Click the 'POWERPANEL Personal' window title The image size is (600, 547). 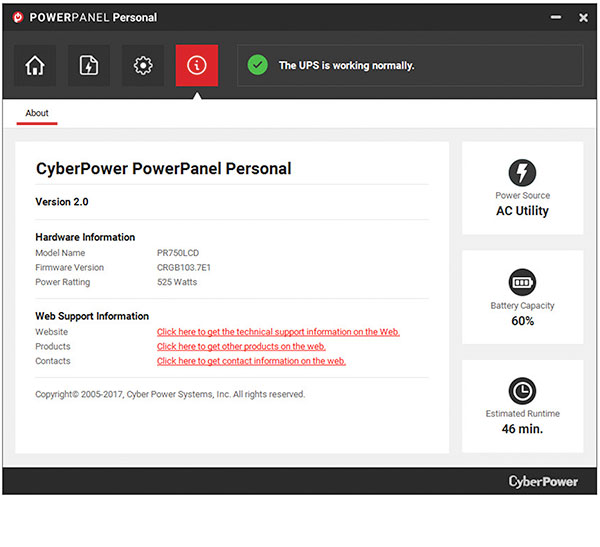click(x=93, y=17)
